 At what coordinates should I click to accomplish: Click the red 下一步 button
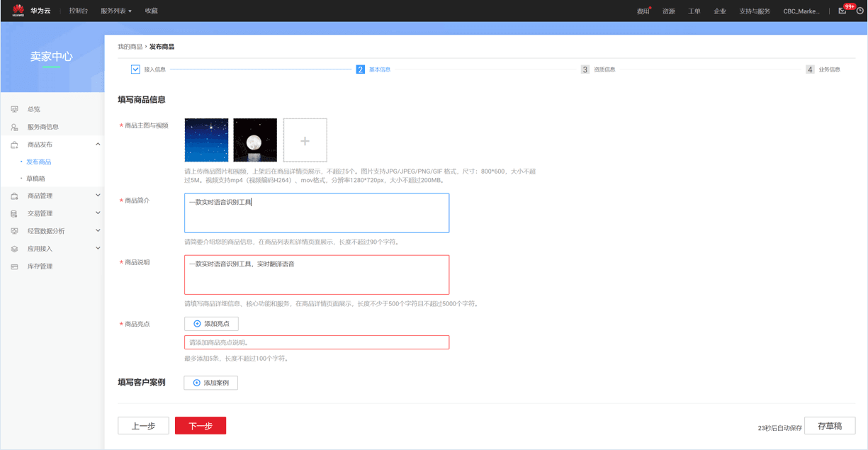point(201,426)
